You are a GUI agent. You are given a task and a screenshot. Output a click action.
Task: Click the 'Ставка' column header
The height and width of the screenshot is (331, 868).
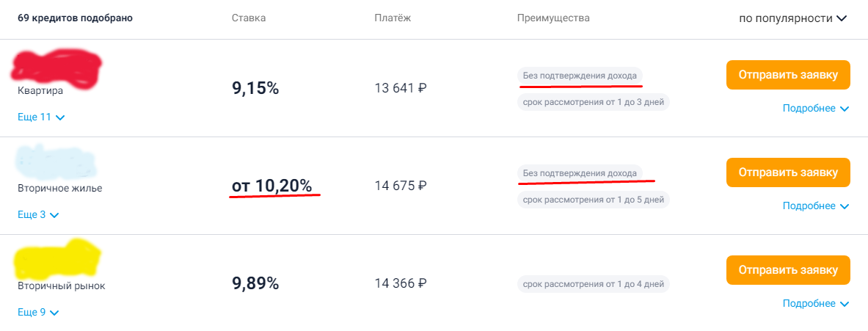tap(248, 18)
